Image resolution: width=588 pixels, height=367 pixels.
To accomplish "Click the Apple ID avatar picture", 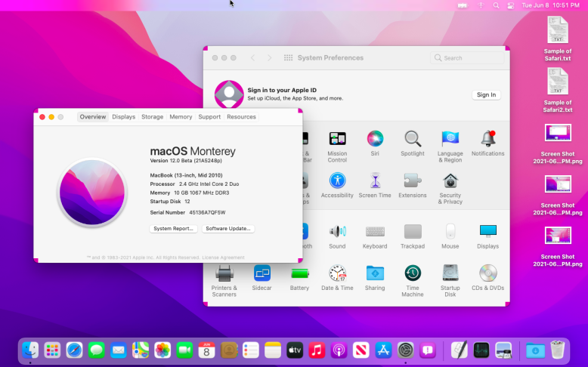I will pos(229,94).
